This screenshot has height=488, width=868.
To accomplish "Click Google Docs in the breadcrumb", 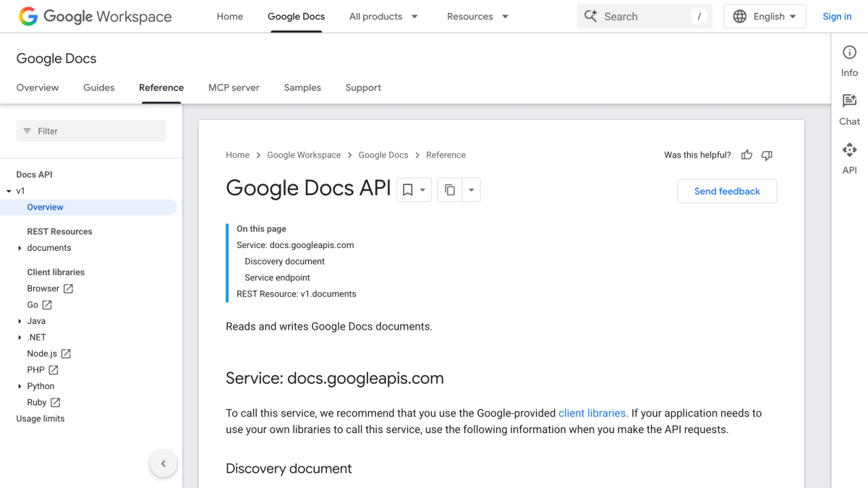I will tap(383, 155).
